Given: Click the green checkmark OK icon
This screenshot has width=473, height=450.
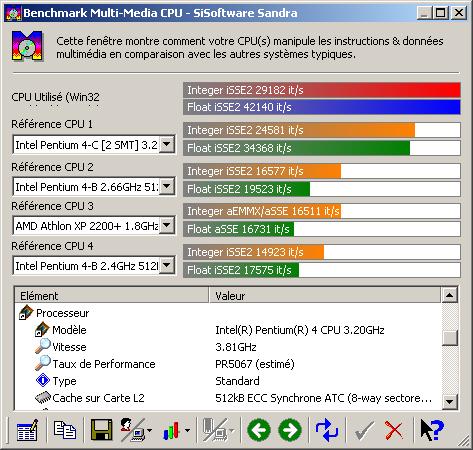Looking at the screenshot, I should pyautogui.click(x=364, y=430).
